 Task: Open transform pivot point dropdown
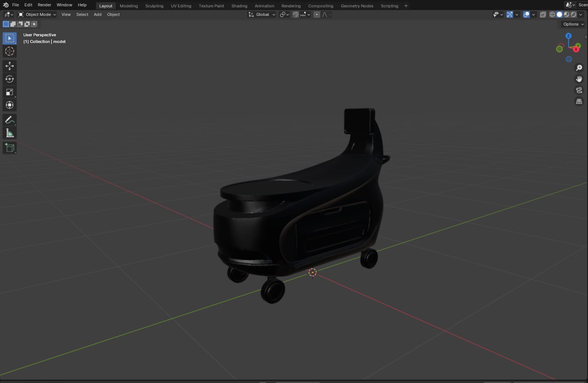pyautogui.click(x=284, y=14)
